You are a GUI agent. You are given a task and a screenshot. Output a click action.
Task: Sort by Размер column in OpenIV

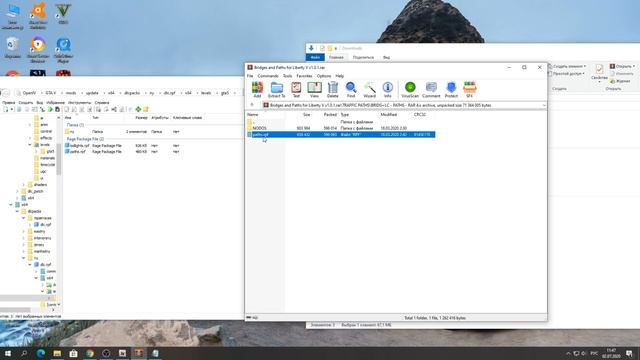[x=141, y=118]
